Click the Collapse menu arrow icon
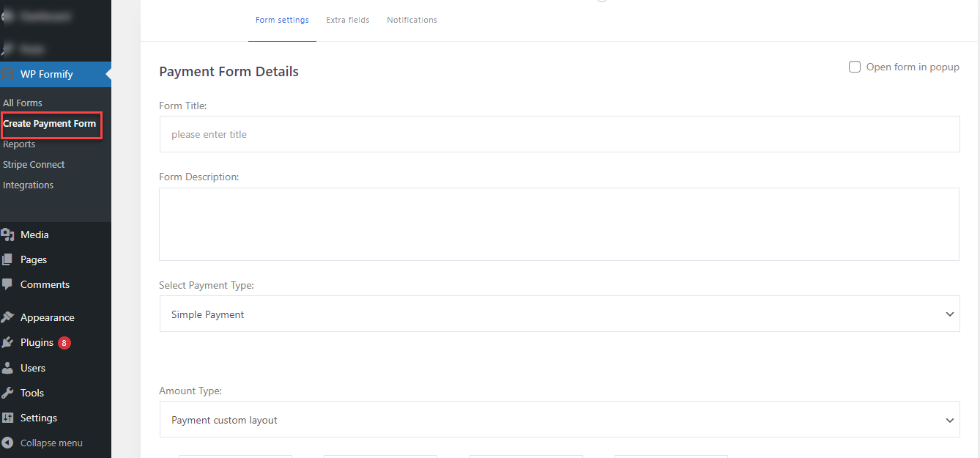Screen dimensions: 980x458 [7, 443]
